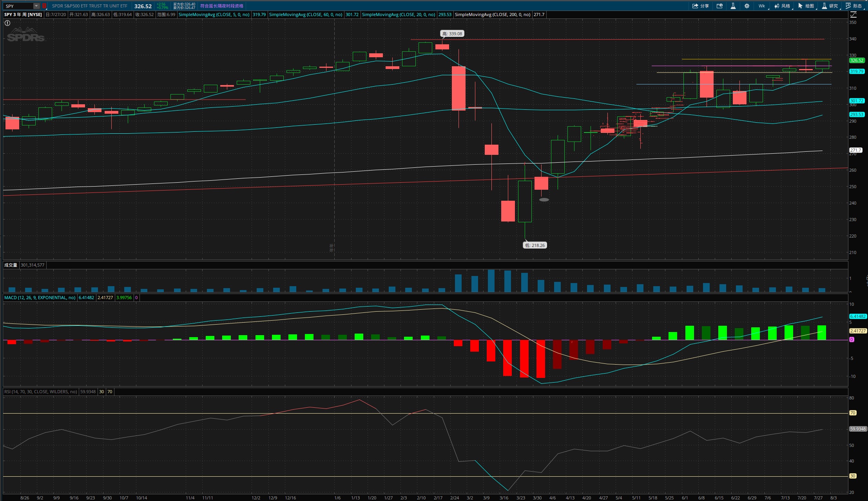Open the chart info panel icon

[x=719, y=6]
